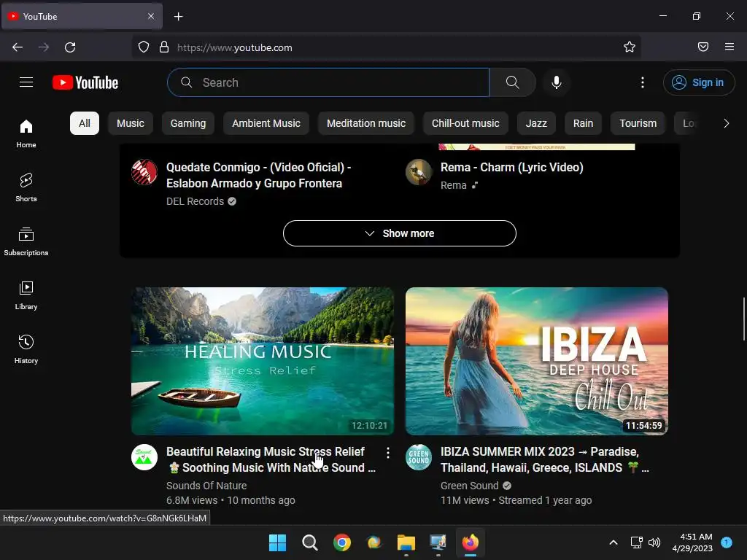
Task: Bookmark this page with star icon
Action: (630, 47)
